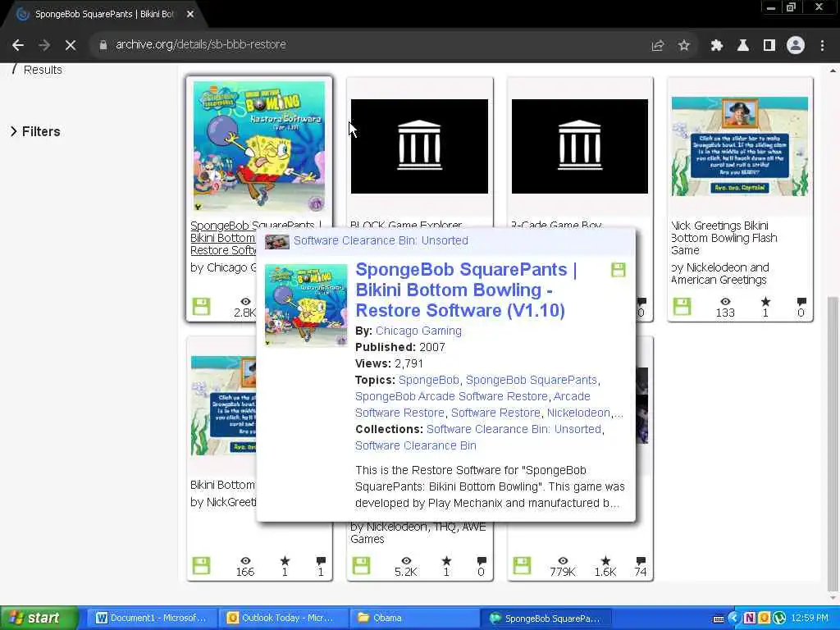Click the favorites star on the 133-views card
This screenshot has height=630, width=840.
coord(765,302)
